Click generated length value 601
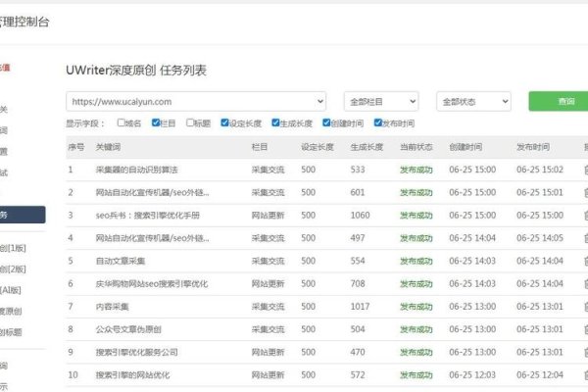The width and height of the screenshot is (588, 392). click(x=358, y=192)
